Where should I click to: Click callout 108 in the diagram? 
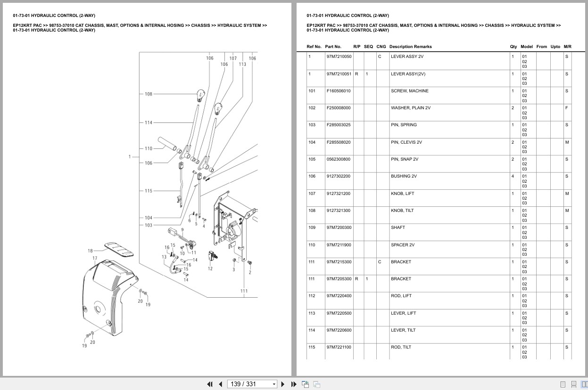[149, 94]
